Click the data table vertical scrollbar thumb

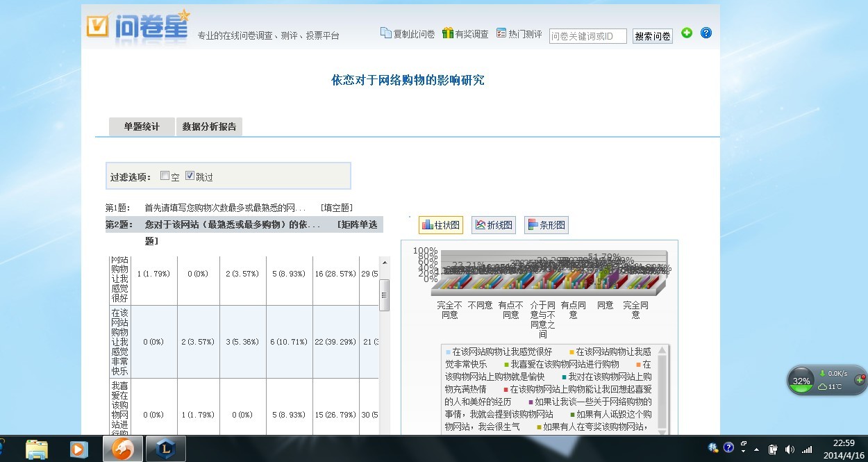click(x=384, y=295)
